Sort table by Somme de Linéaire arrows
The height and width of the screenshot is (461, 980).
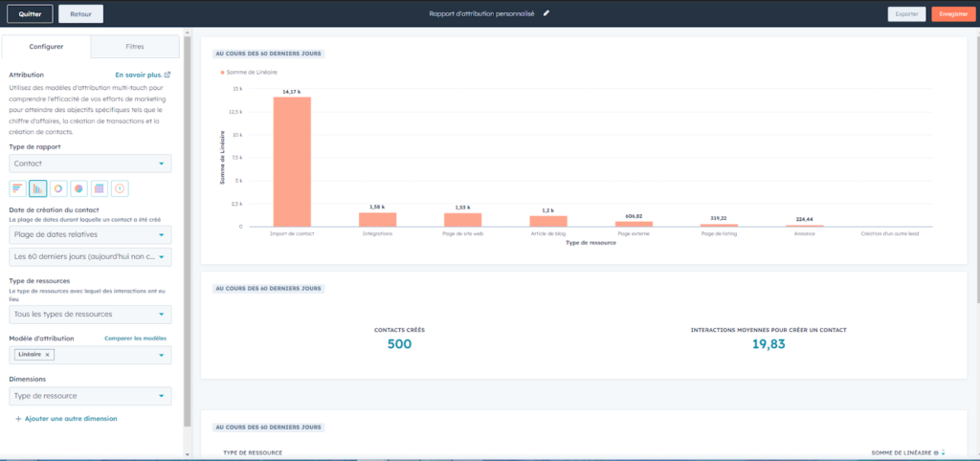(943, 452)
